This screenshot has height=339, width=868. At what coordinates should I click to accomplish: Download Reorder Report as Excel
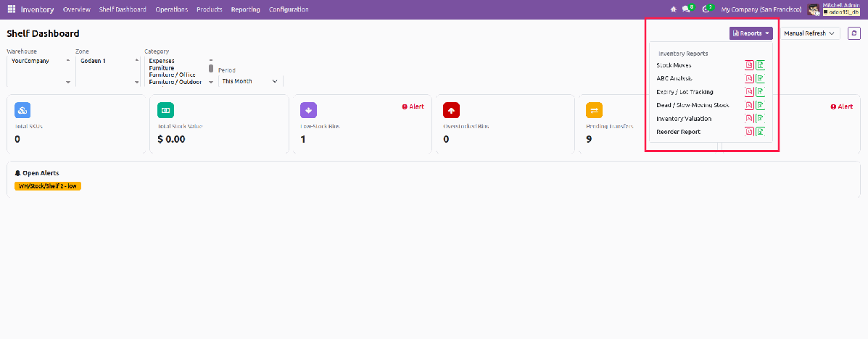761,132
